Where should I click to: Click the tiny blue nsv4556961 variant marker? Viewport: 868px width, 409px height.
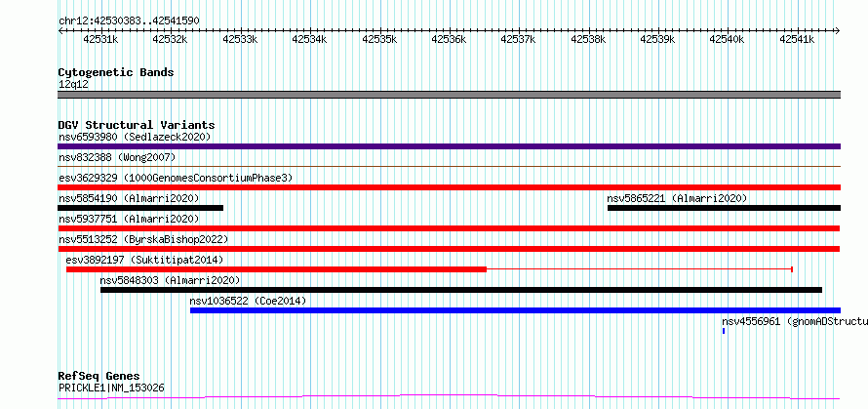[724, 331]
